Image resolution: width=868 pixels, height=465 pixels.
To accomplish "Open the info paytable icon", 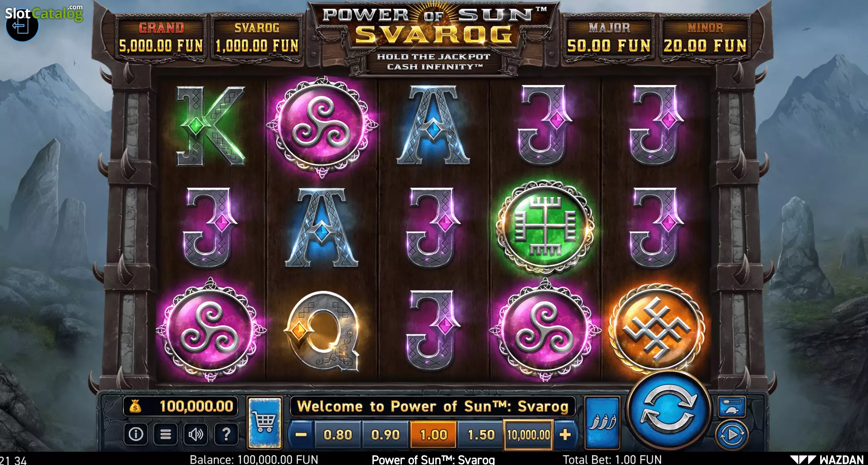I will pyautogui.click(x=136, y=434).
